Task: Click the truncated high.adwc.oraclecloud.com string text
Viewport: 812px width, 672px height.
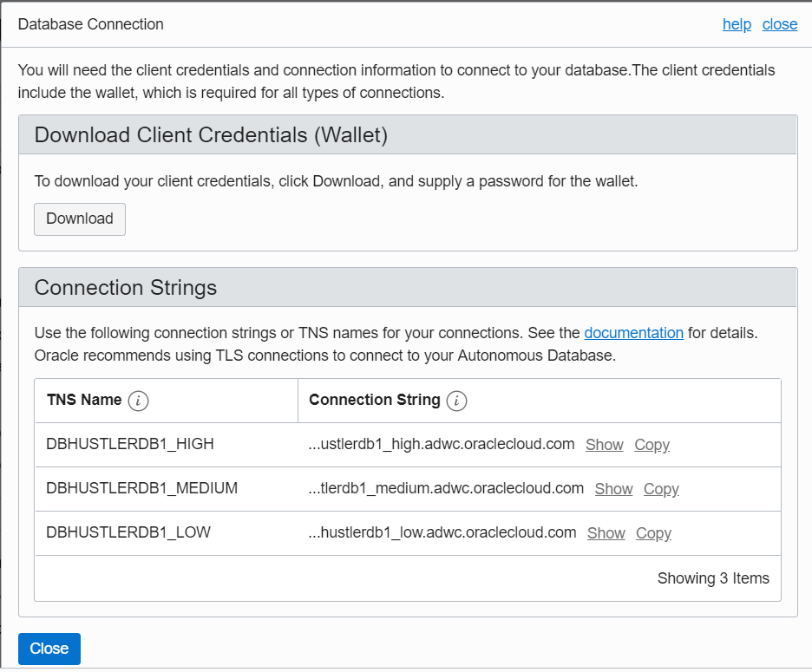Action: pos(442,445)
